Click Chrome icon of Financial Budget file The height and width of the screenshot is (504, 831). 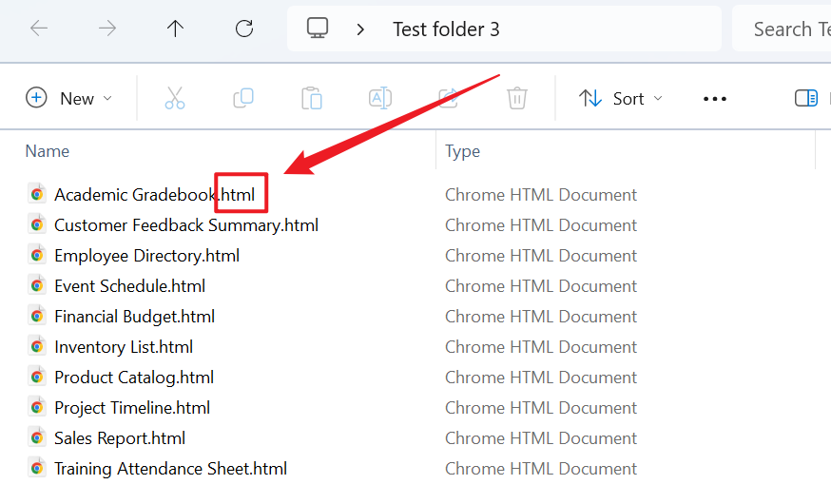tap(36, 316)
